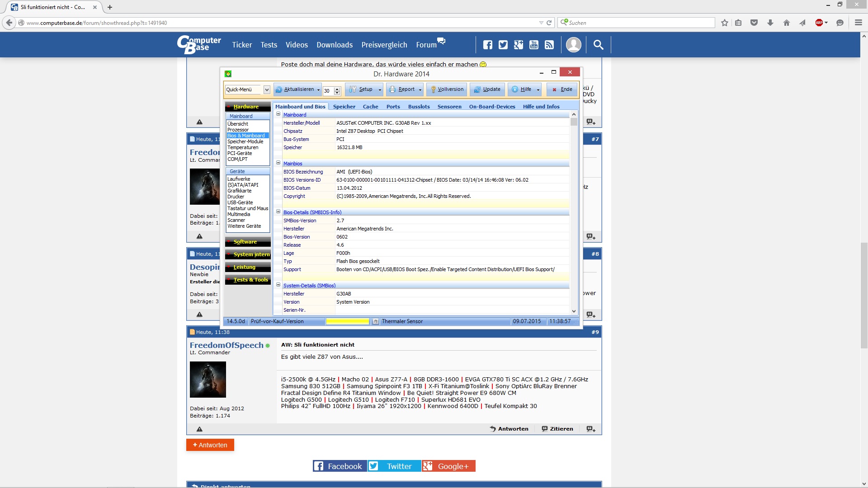Click the yellow progress bar in status bar

347,321
